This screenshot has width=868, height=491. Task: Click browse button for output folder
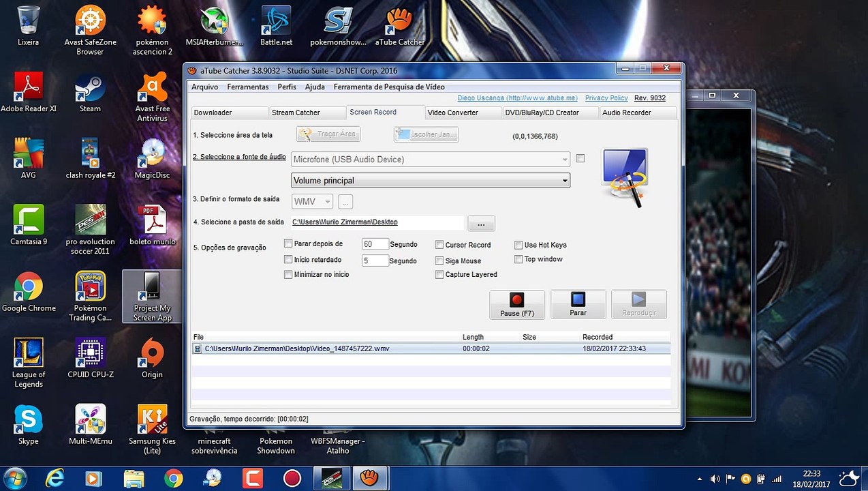pos(481,223)
